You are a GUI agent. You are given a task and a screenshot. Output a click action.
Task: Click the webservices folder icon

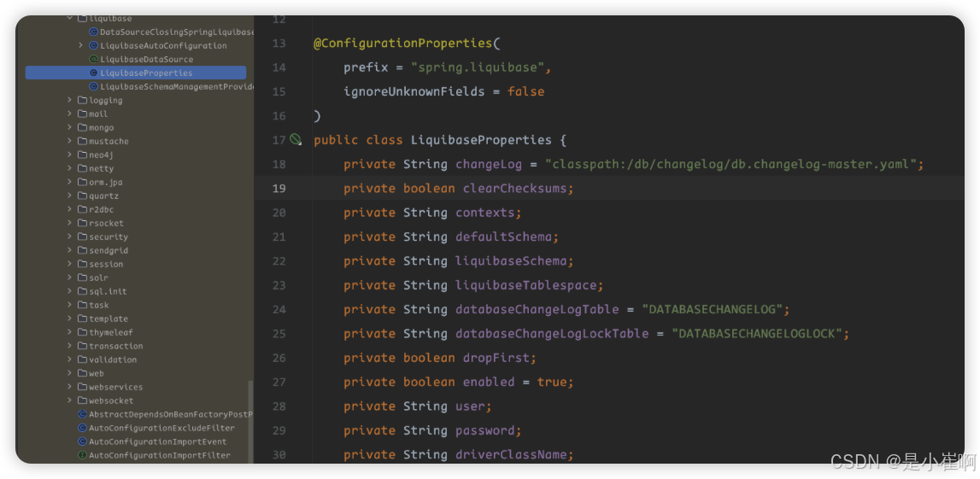click(82, 387)
